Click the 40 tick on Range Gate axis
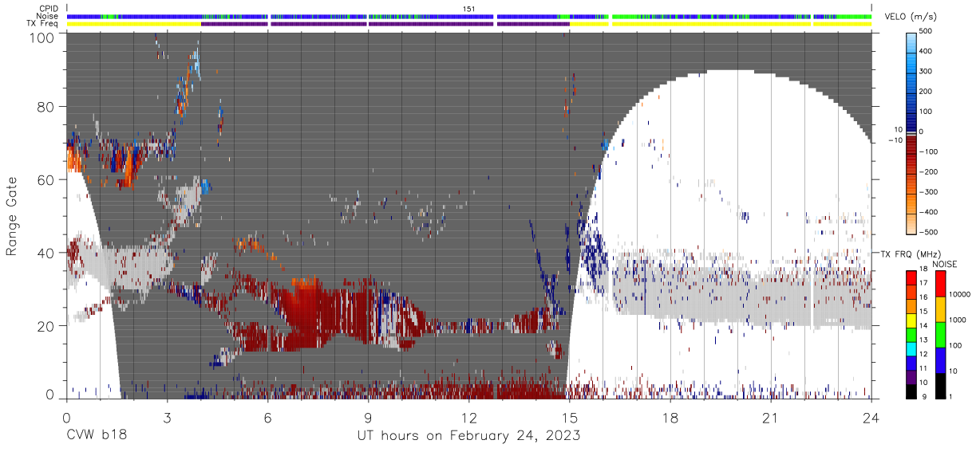980x452 pixels. (x=45, y=253)
